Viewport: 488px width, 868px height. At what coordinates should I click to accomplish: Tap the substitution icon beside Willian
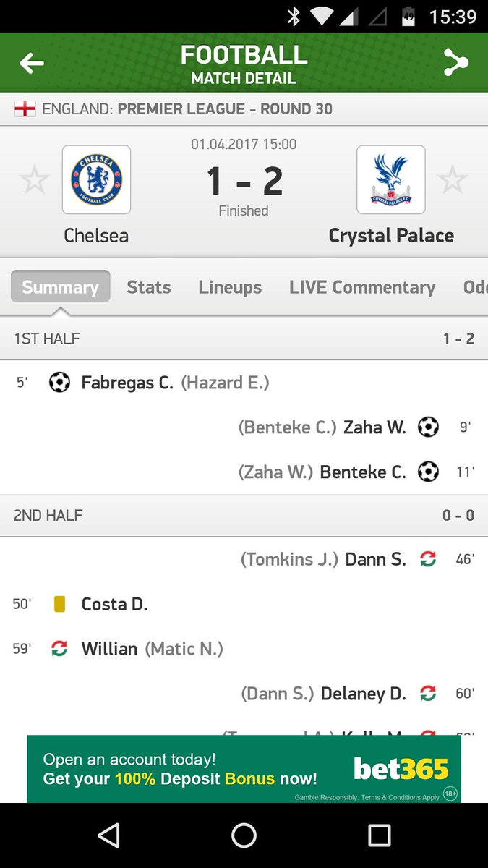click(x=59, y=649)
